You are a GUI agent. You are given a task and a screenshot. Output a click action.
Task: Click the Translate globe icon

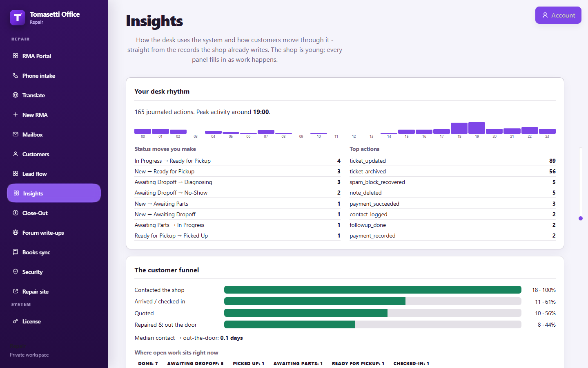[16, 95]
